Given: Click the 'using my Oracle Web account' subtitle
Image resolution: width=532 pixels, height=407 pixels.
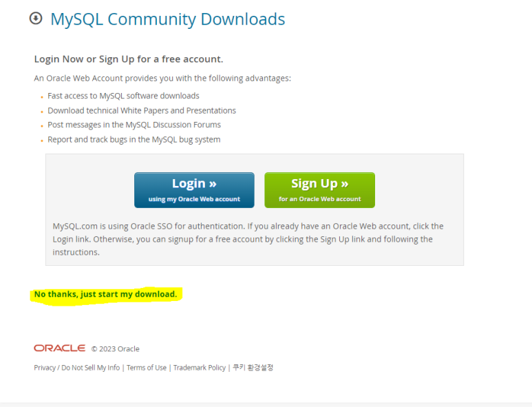Looking at the screenshot, I should click(194, 199).
